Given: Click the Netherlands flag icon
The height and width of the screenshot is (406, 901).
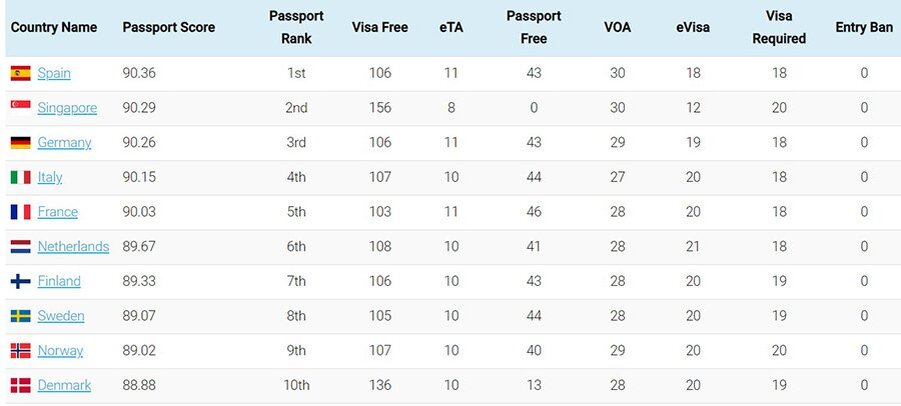Looking at the screenshot, I should [21, 246].
